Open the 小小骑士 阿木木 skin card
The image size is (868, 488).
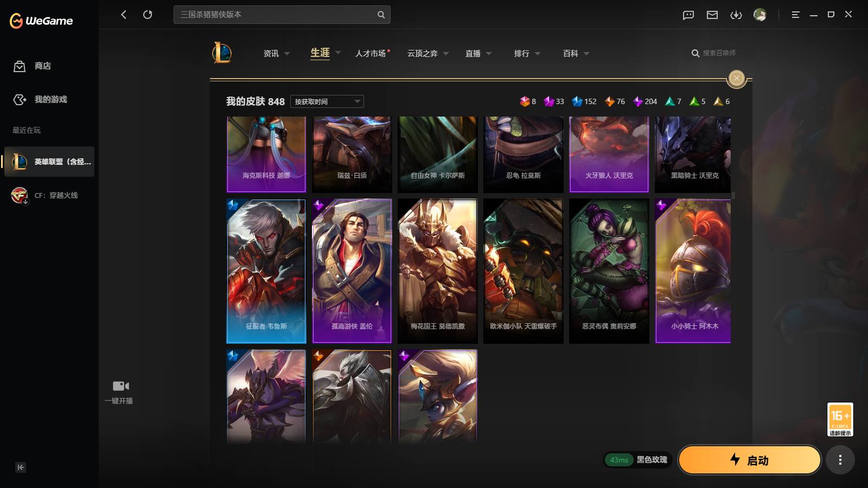[693, 271]
